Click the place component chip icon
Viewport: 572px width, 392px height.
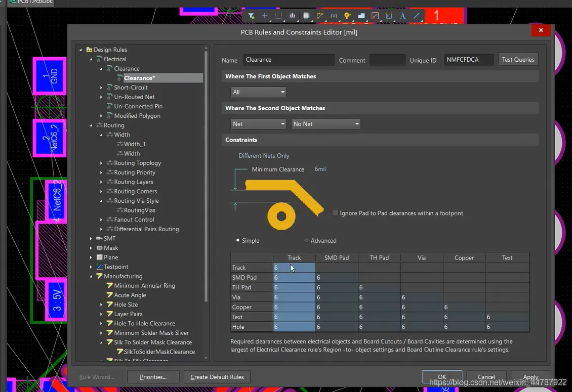tap(306, 16)
